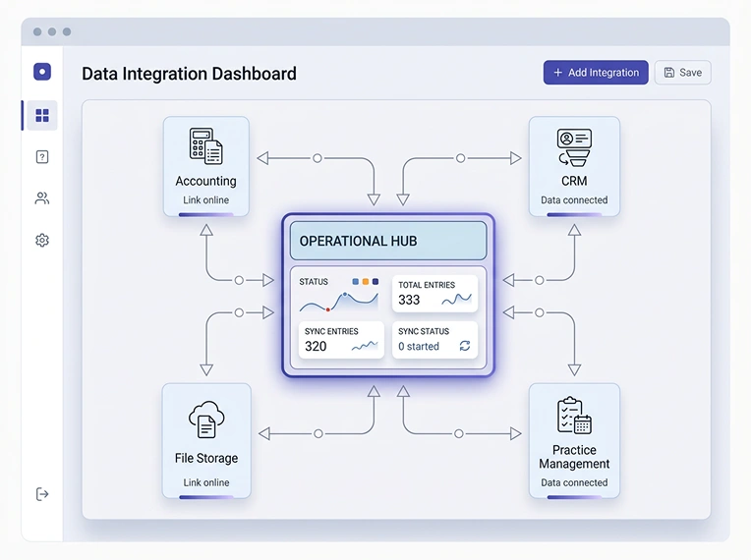The height and width of the screenshot is (560, 751).
Task: Click the logout icon in sidebar
Action: click(42, 494)
